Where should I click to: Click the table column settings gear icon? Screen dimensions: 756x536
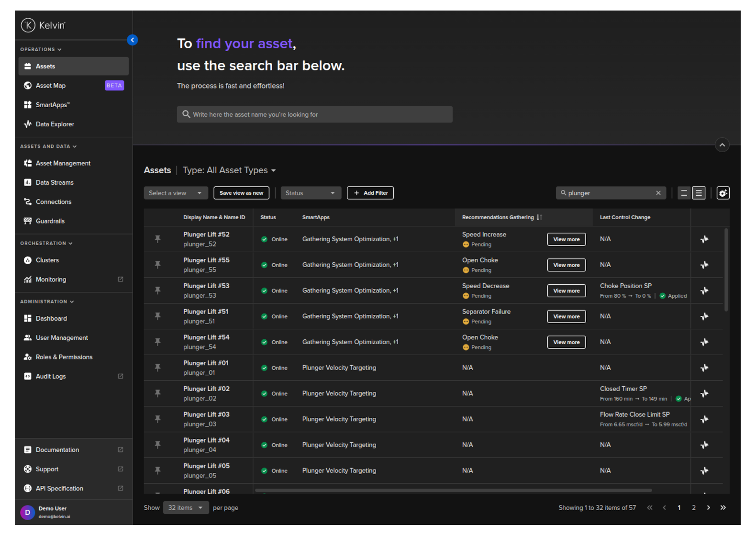tap(723, 193)
